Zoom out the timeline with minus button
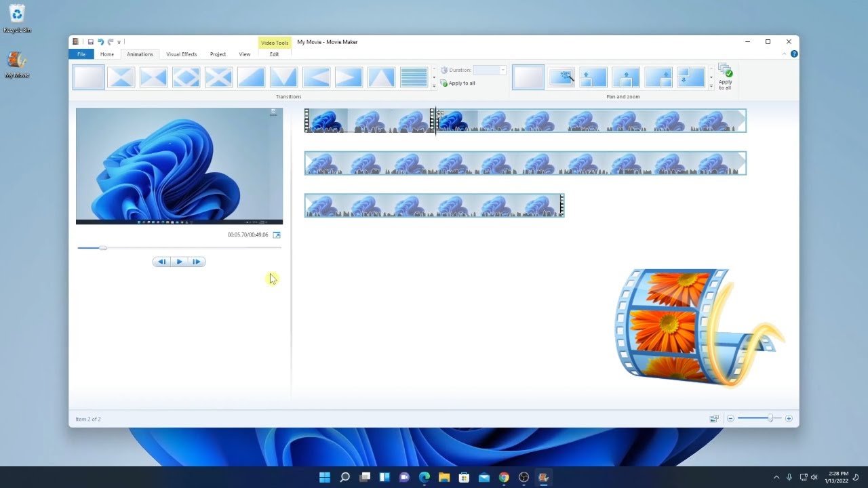This screenshot has width=868, height=488. click(731, 419)
